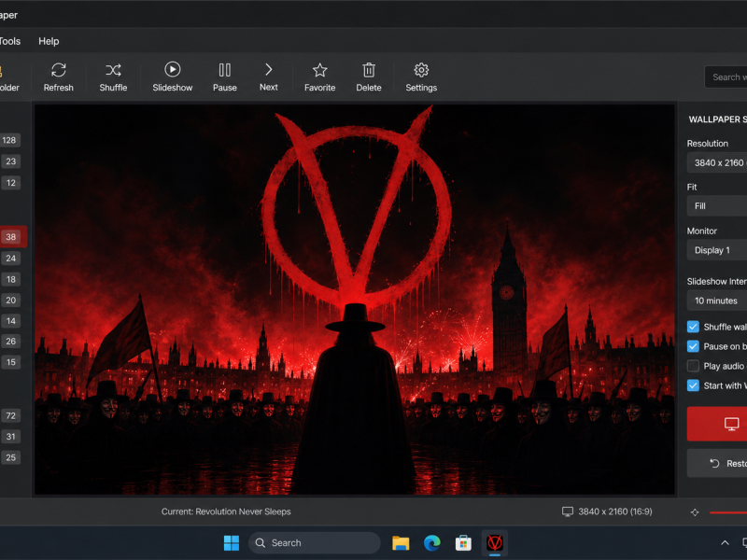Click the V wallpaper app taskbar icon
The height and width of the screenshot is (560, 747).
[495, 543]
